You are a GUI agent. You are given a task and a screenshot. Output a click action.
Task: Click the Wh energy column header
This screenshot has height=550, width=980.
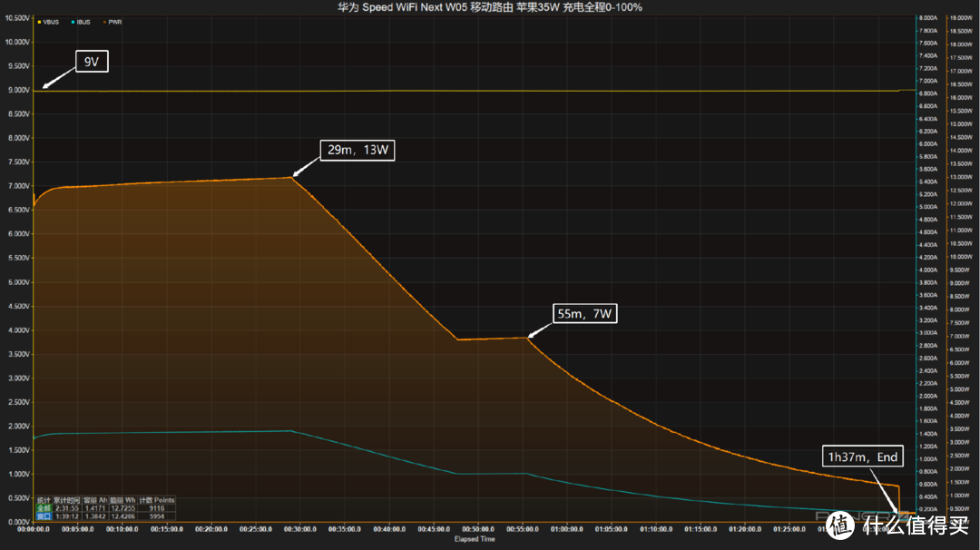[x=122, y=500]
